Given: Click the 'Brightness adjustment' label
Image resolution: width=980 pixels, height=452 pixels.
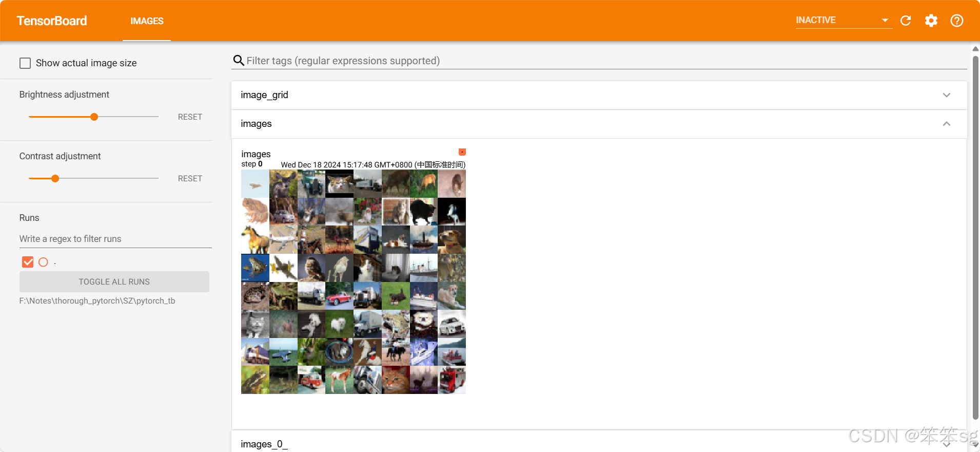Looking at the screenshot, I should tap(64, 95).
